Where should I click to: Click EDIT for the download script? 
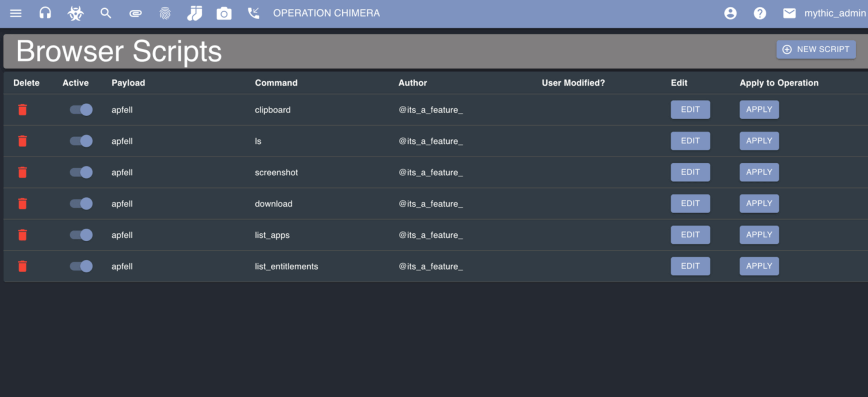(x=690, y=203)
